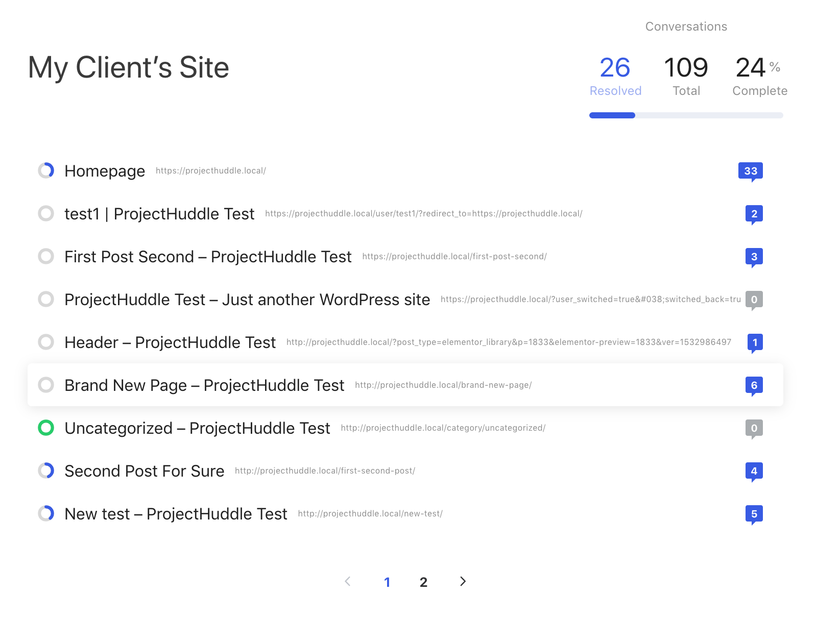
Task: Click the Homepage comment bubble showing 33
Action: tap(750, 171)
